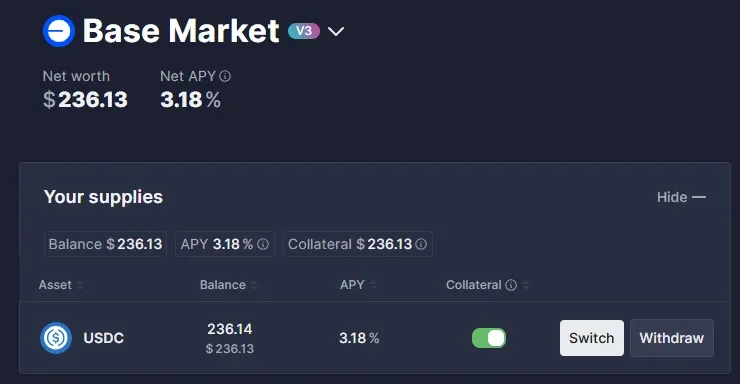
Task: Click the Balance $236.13 summary chip
Action: pyautogui.click(x=105, y=244)
